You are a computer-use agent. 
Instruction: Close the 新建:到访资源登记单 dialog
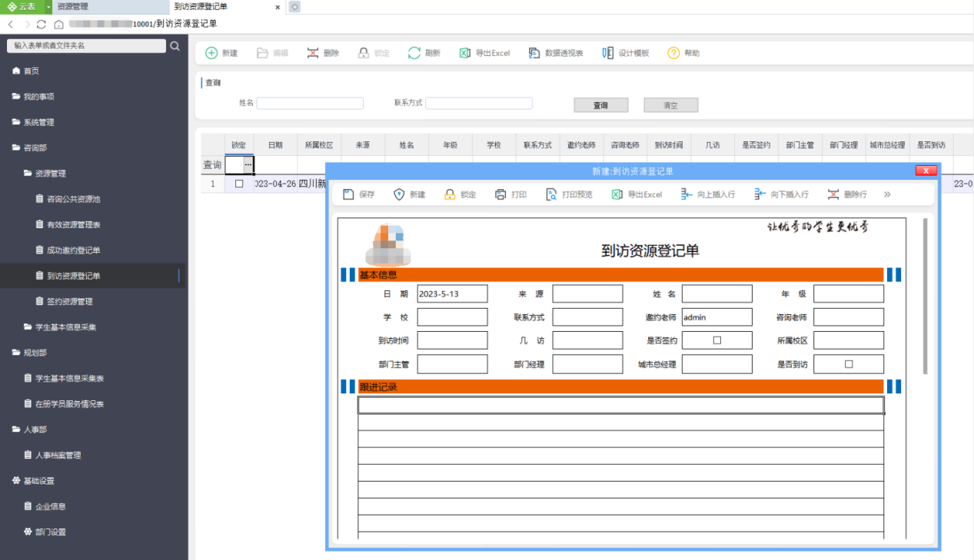(x=926, y=171)
